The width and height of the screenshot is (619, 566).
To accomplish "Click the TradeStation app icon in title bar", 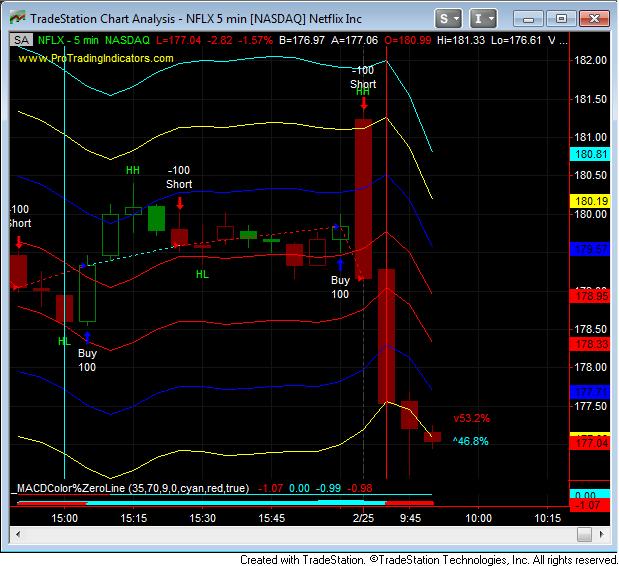I will tap(17, 17).
